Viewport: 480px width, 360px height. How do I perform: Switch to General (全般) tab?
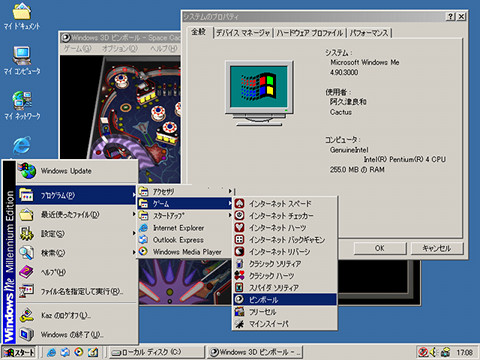tap(199, 32)
